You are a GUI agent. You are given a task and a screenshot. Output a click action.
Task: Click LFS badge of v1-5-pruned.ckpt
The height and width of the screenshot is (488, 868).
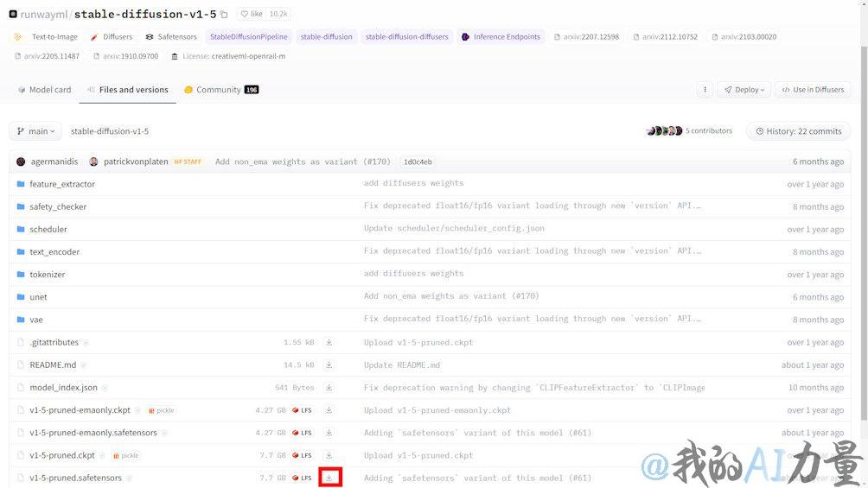click(303, 456)
